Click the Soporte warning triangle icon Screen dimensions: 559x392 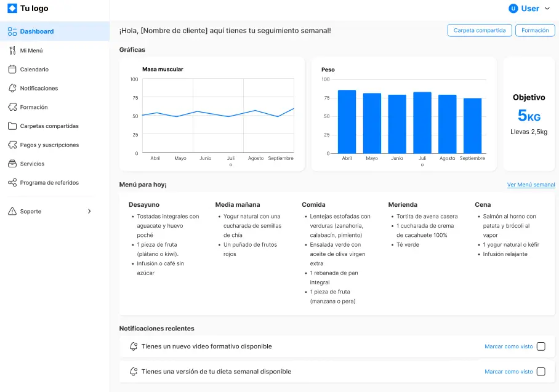pyautogui.click(x=12, y=211)
